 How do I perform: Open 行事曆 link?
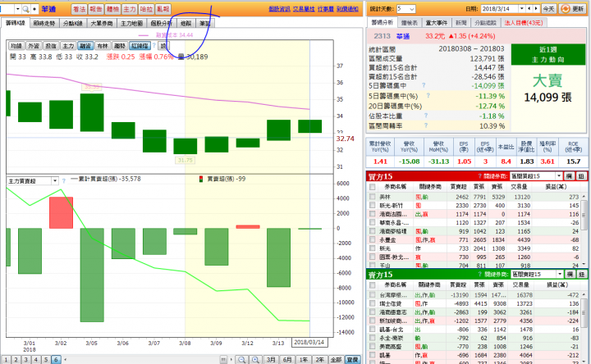tap(326, 9)
